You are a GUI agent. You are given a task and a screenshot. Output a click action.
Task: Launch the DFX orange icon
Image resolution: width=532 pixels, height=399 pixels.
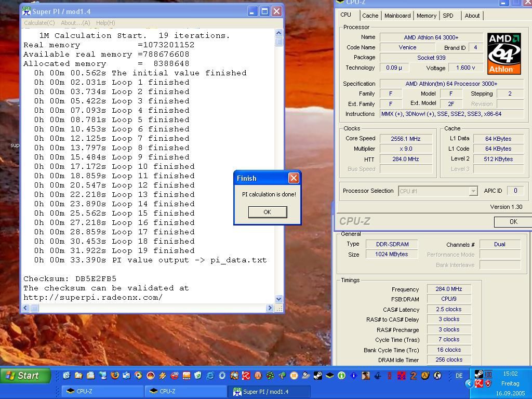[258, 375]
